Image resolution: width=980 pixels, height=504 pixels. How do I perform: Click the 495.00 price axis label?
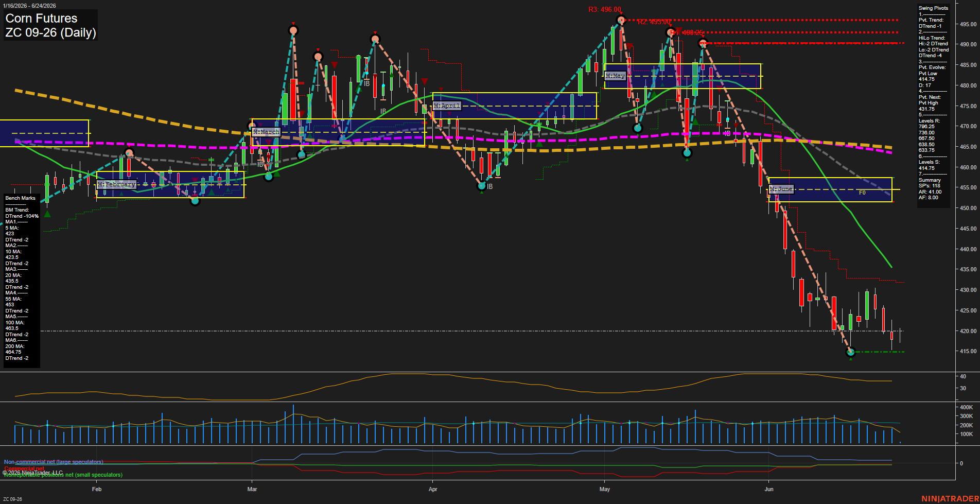tap(968, 24)
